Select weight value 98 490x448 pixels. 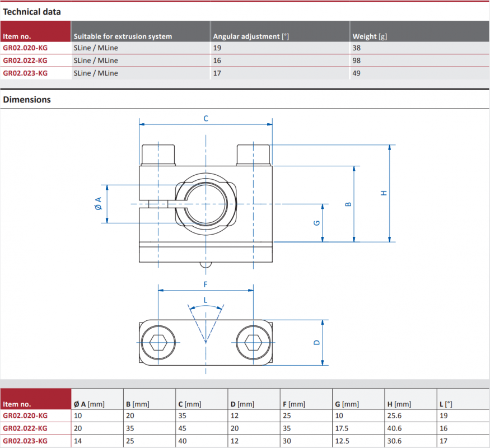[356, 60]
